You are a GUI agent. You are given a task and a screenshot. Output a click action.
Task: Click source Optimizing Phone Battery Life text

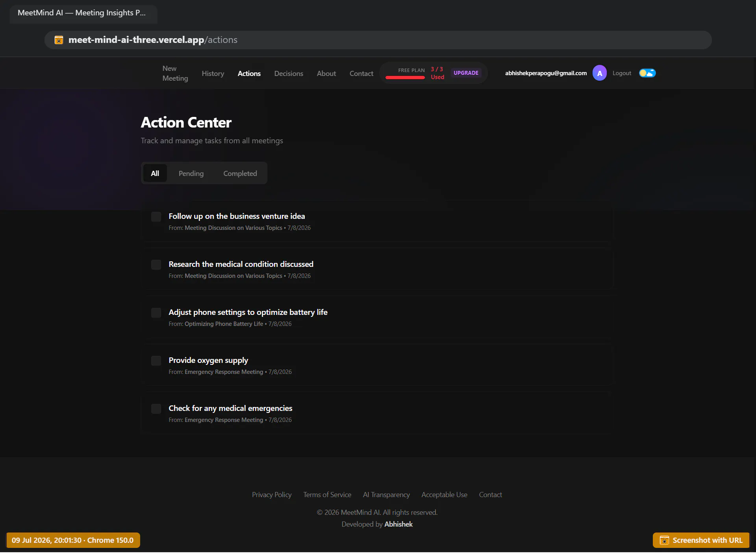coord(224,324)
